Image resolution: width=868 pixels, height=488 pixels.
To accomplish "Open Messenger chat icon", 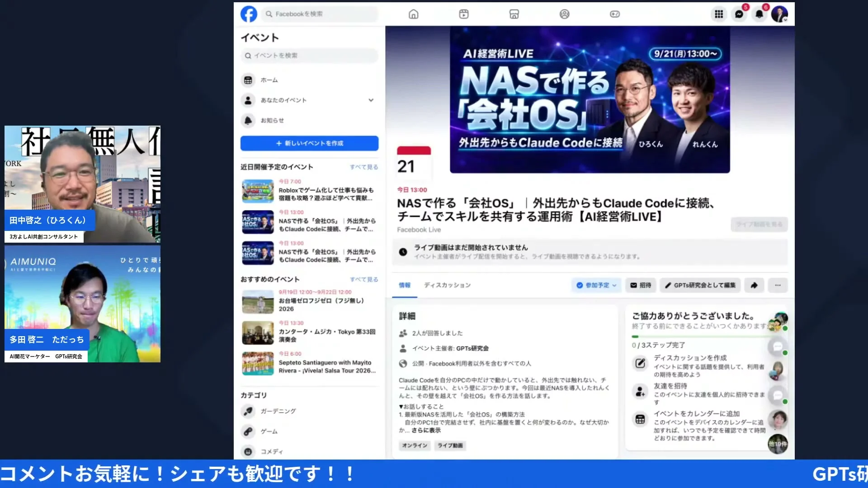I will (739, 14).
